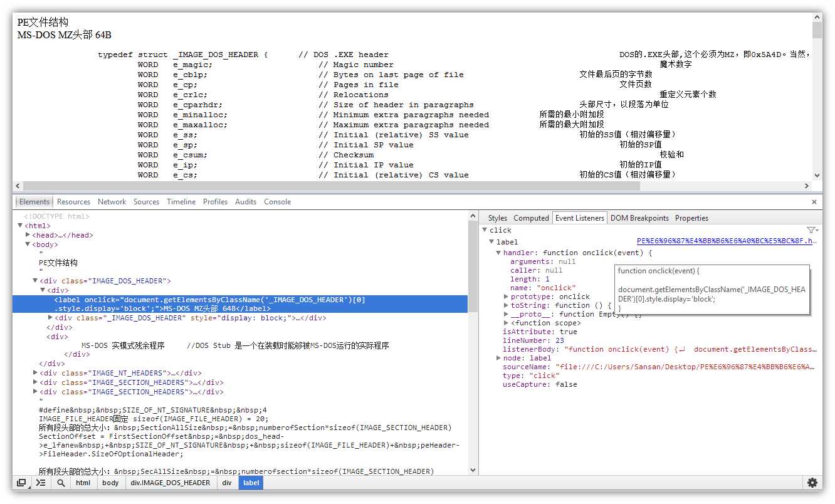
Task: Click the 'type: "click"' property row
Action: (x=530, y=375)
